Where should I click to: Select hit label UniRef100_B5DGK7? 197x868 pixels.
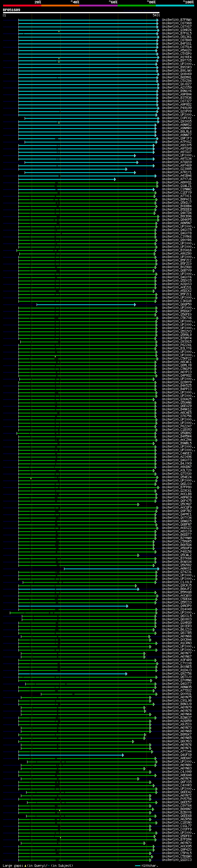(x=177, y=311)
